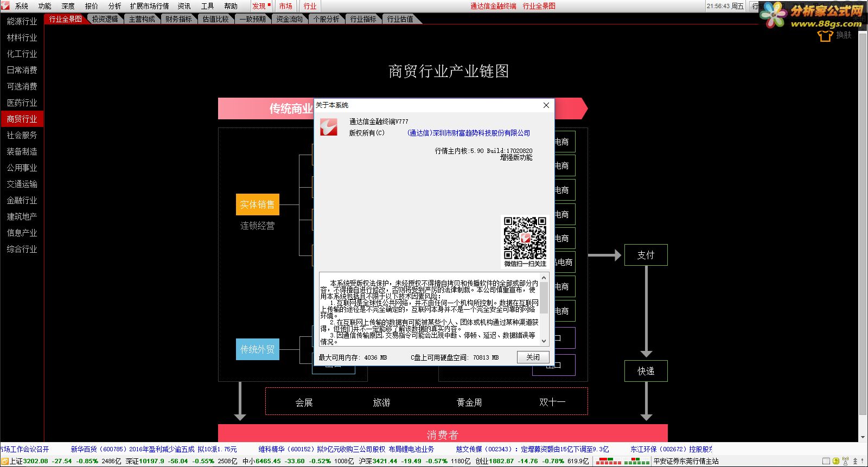Click the Tongdaxin logo in About dialog
The image size is (868, 467).
[x=328, y=127]
